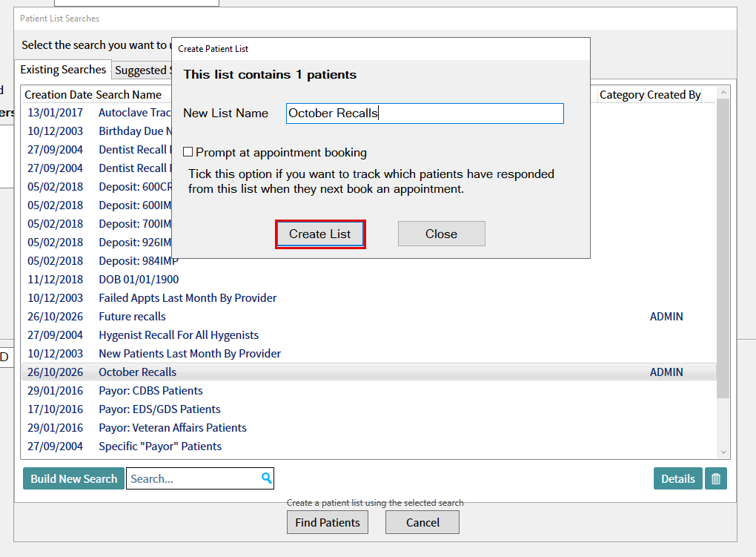Sort by Category column header
The image size is (756, 557).
pyautogui.click(x=622, y=95)
